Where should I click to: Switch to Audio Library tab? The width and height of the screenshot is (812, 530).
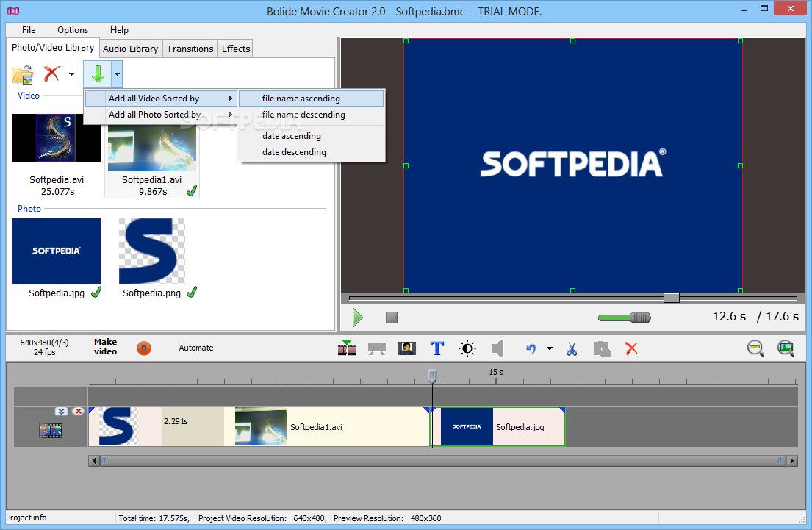tap(131, 49)
